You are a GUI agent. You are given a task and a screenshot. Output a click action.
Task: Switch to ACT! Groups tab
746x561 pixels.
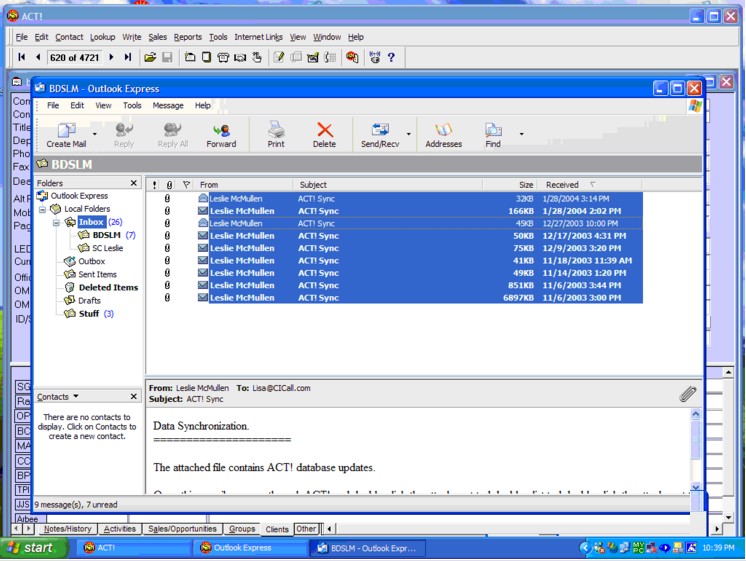[242, 529]
